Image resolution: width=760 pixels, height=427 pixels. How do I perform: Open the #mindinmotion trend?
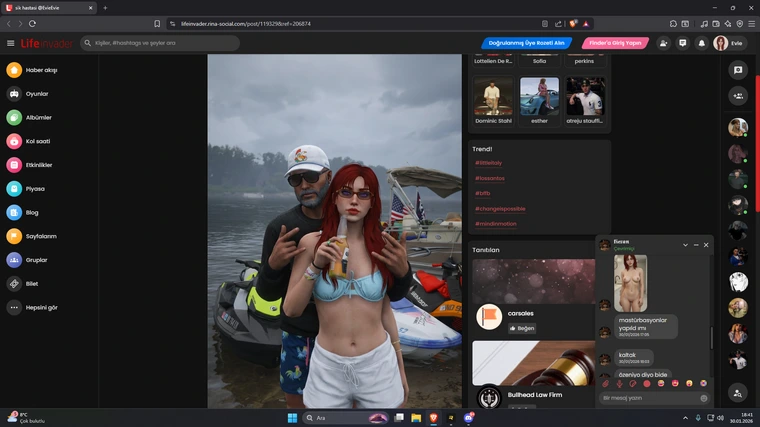coord(495,224)
